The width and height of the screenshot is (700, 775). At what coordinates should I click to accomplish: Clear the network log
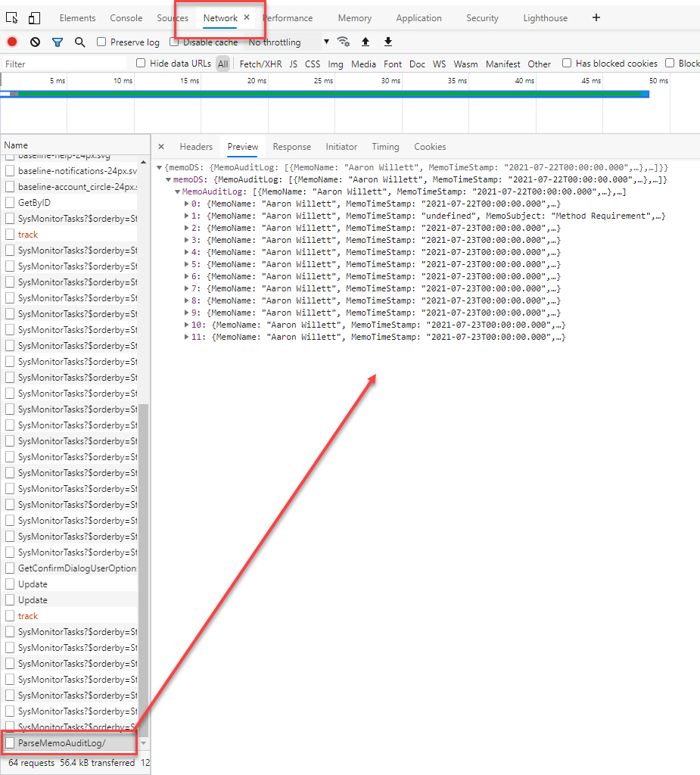coord(35,42)
